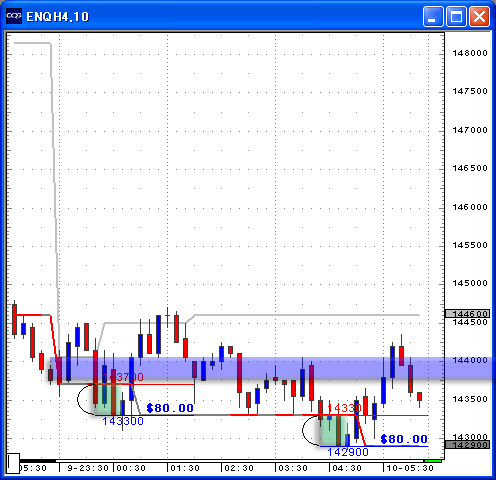The image size is (496, 480).
Task: Click the white scroll box at bottom-left
Action: [x=13, y=463]
